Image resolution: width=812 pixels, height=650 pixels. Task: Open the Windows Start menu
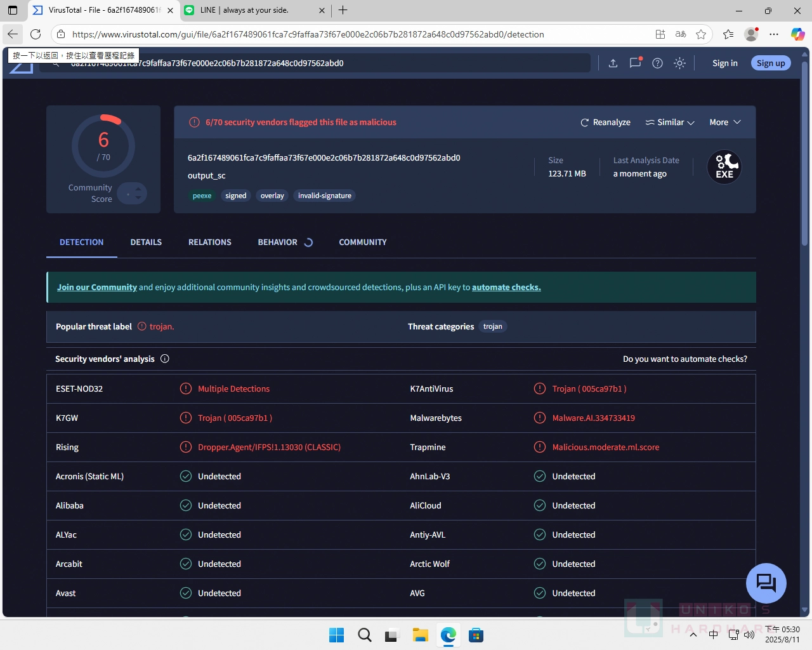tap(336, 635)
